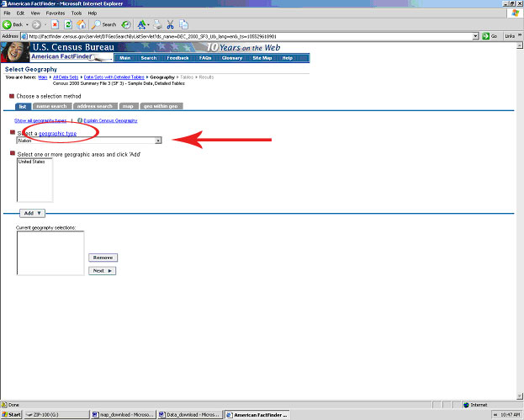
Task: Open the Favorites menu
Action: point(56,13)
